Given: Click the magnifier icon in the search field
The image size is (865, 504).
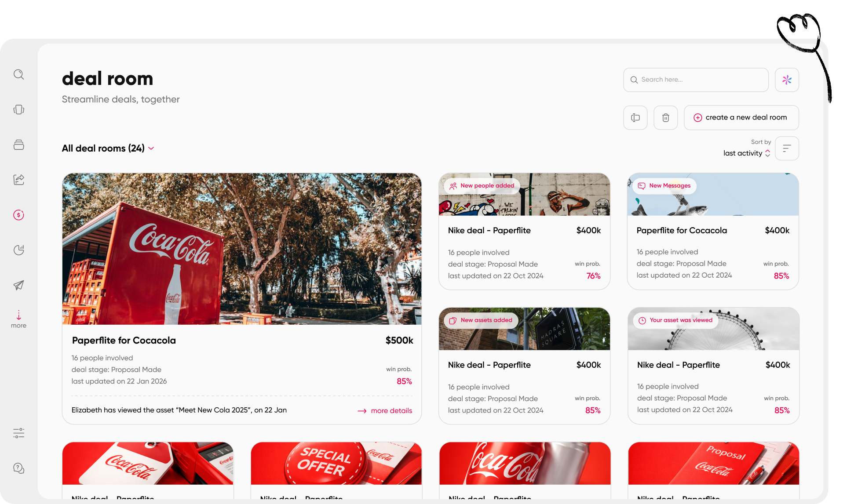Looking at the screenshot, I should coord(634,80).
